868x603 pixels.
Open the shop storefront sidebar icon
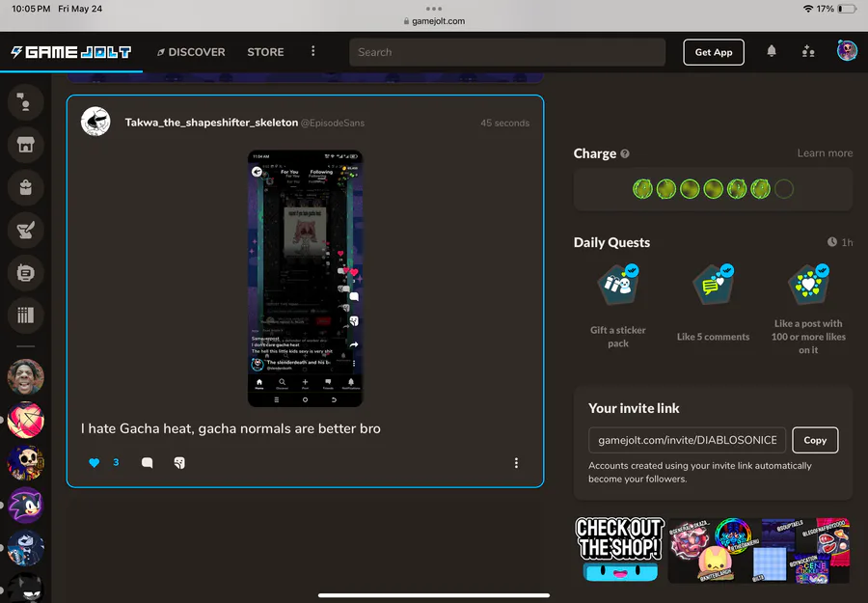[25, 145]
